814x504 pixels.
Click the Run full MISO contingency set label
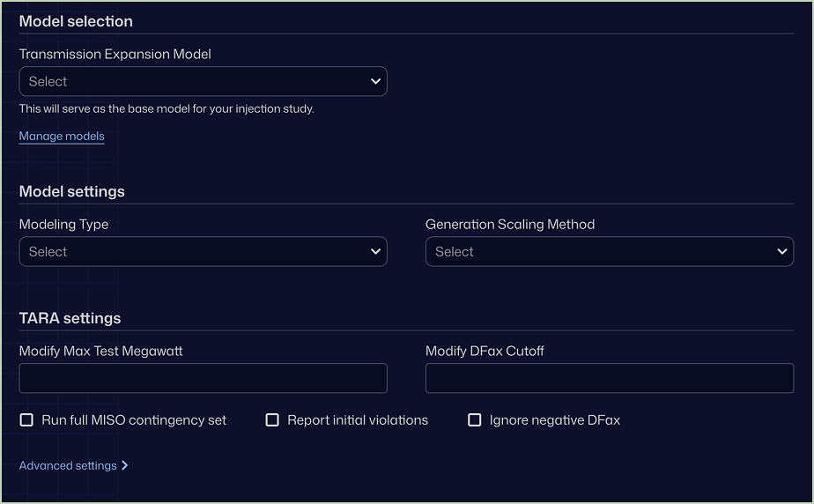(x=134, y=420)
